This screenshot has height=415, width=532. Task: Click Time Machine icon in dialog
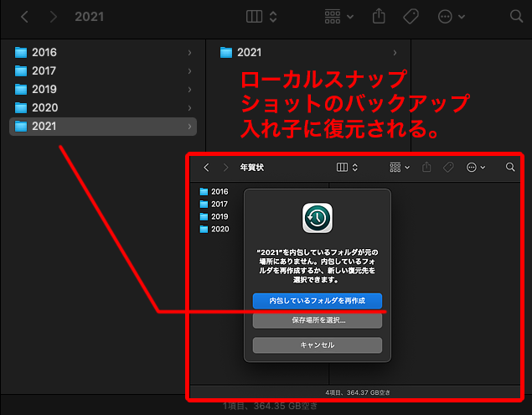[x=318, y=218]
